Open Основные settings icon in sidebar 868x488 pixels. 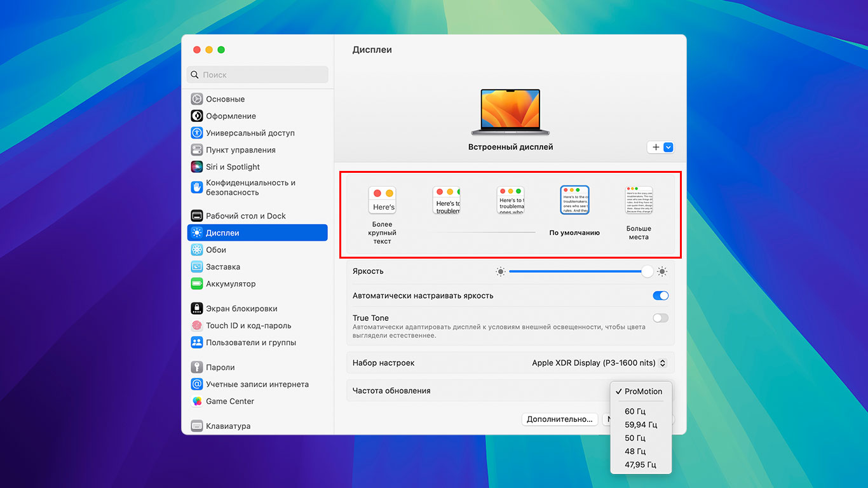click(x=196, y=99)
